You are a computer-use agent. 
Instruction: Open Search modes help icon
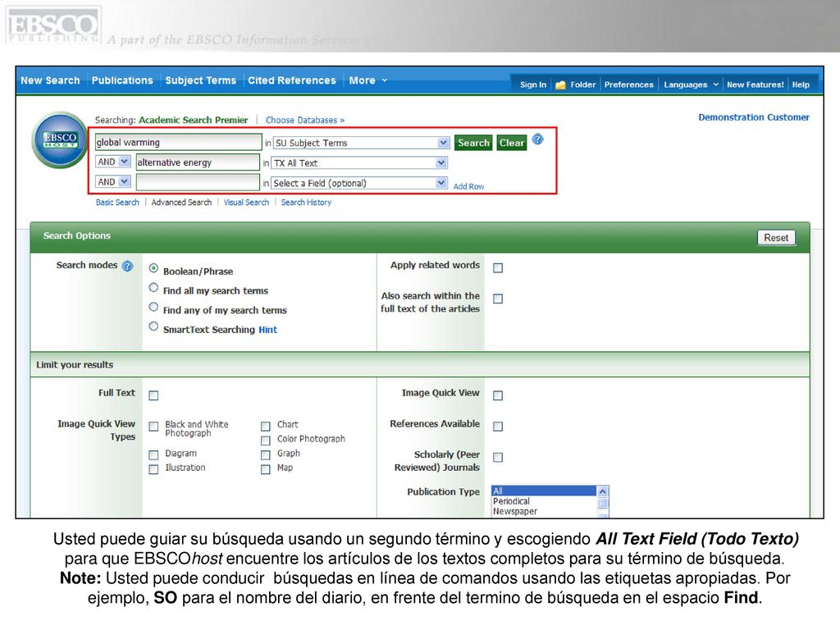(127, 267)
